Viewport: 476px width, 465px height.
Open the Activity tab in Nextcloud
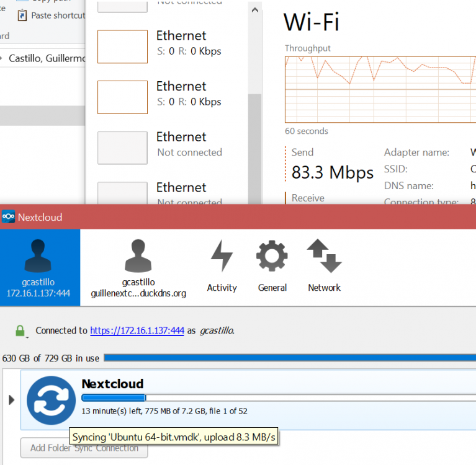(222, 267)
